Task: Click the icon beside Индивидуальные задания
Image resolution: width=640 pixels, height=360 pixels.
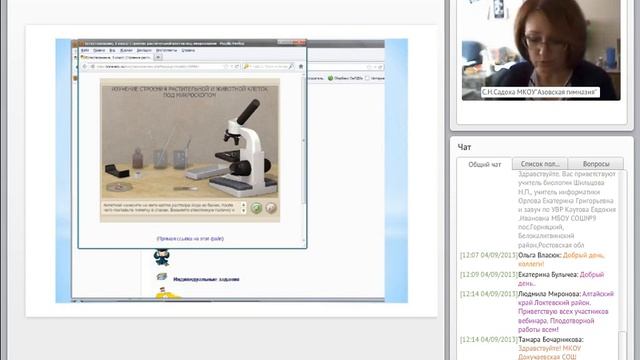Action: click(x=162, y=277)
